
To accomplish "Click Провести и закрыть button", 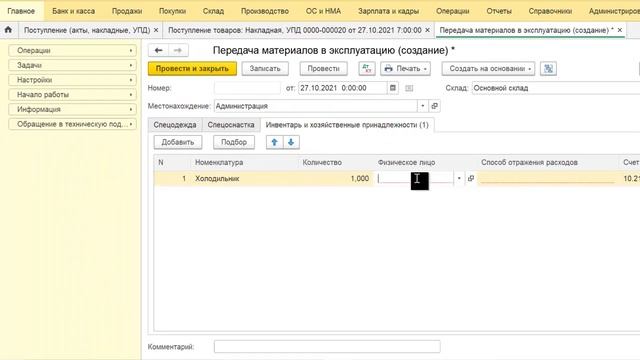I will pyautogui.click(x=192, y=69).
